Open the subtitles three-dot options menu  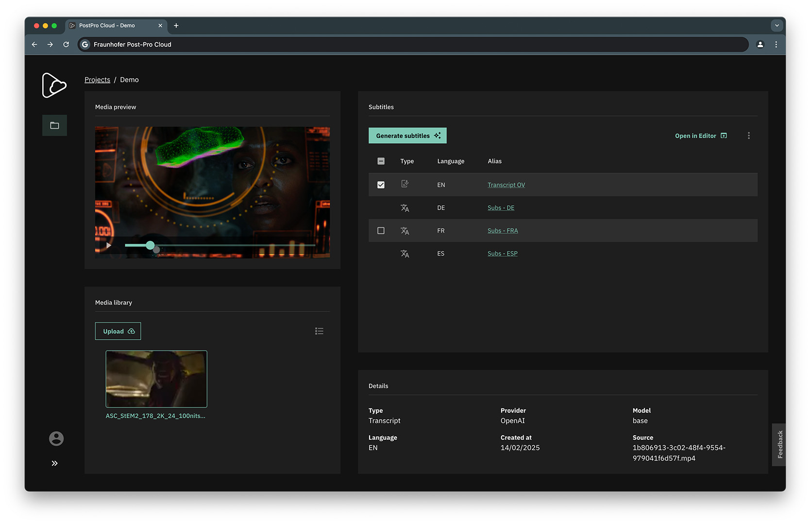tap(748, 136)
